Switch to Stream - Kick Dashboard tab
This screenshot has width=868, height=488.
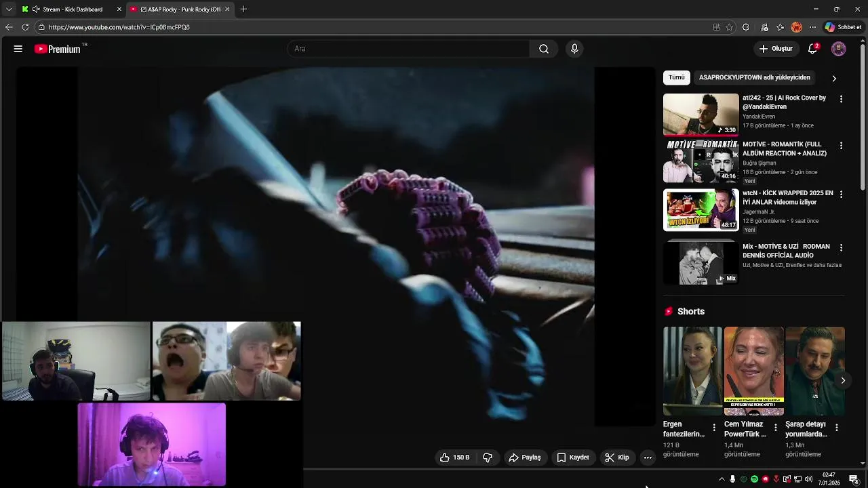point(72,9)
